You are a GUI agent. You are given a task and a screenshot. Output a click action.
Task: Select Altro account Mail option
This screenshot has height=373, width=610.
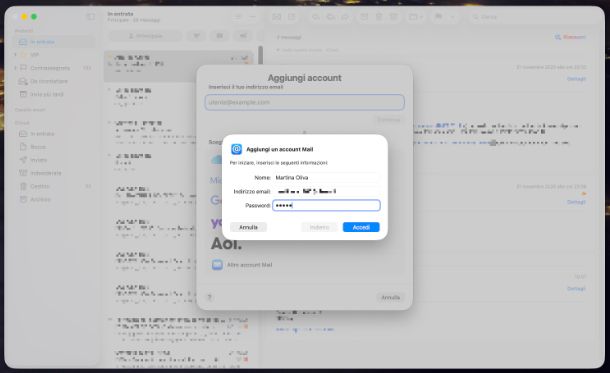click(x=242, y=265)
